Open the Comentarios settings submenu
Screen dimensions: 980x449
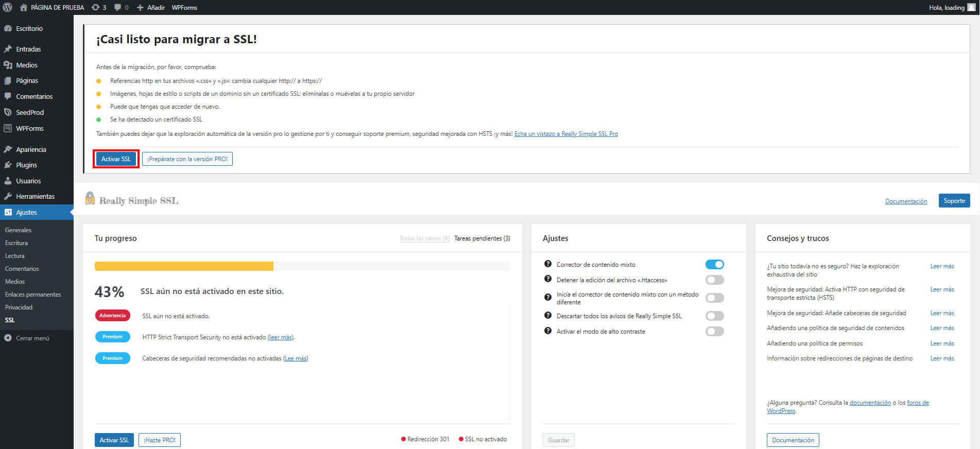click(x=22, y=269)
